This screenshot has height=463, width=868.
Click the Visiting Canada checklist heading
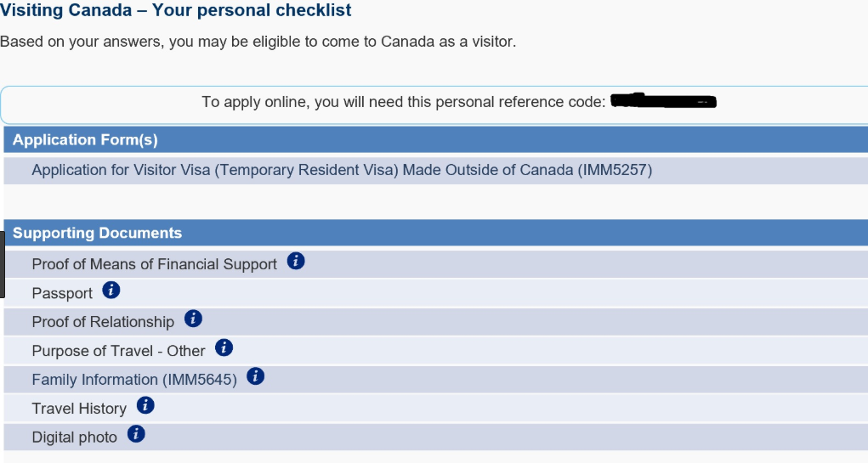[x=175, y=10]
